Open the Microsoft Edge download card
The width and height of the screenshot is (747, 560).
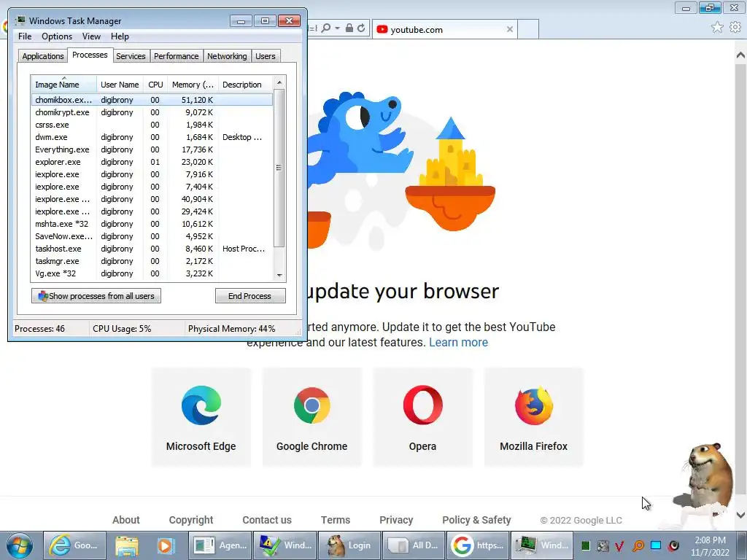[x=201, y=417]
